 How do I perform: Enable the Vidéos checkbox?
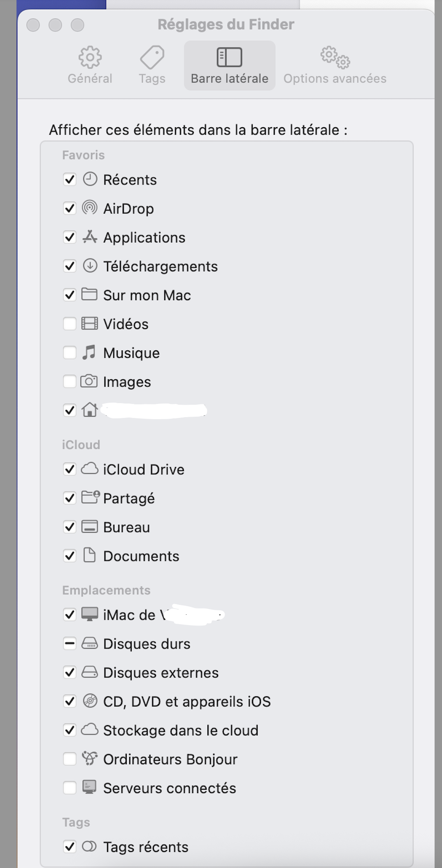(x=70, y=324)
